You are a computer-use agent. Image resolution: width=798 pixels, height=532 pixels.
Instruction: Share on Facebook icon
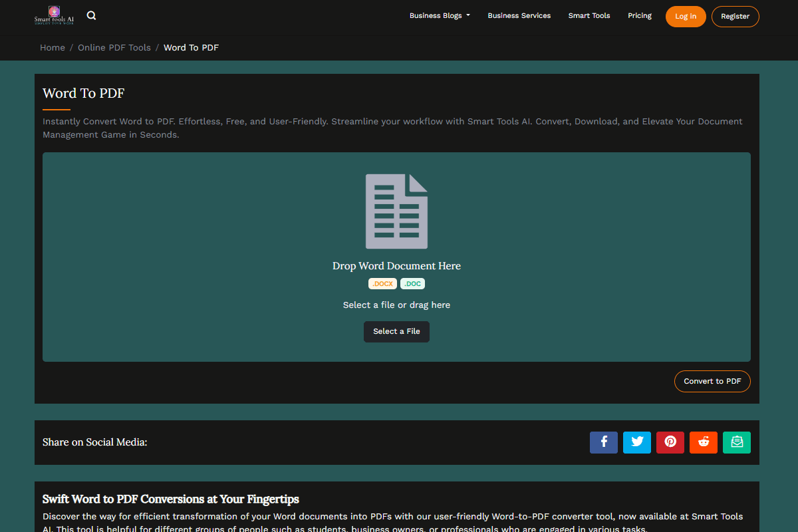(604, 442)
